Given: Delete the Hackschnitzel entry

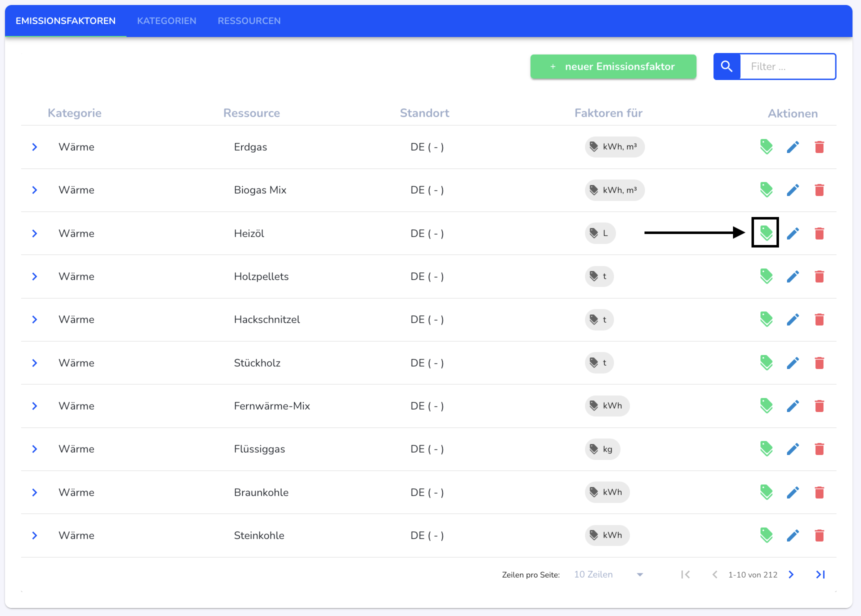Looking at the screenshot, I should (819, 319).
